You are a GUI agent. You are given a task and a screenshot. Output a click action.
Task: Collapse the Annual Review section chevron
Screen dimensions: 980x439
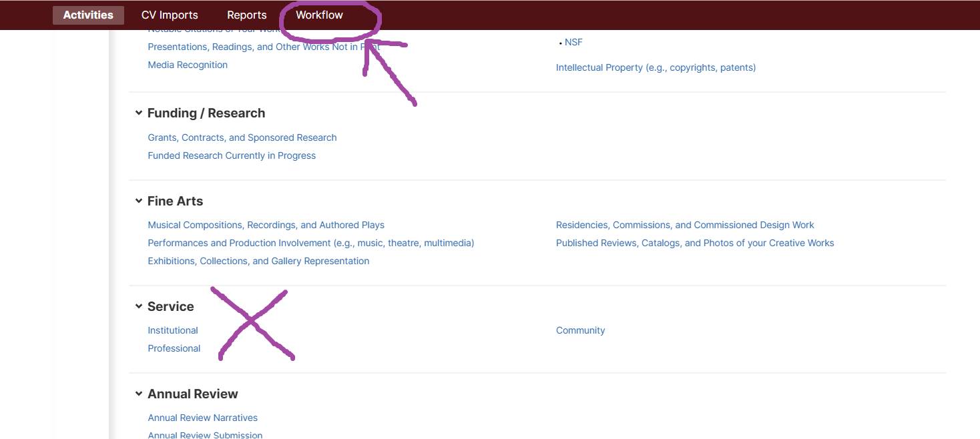(139, 394)
